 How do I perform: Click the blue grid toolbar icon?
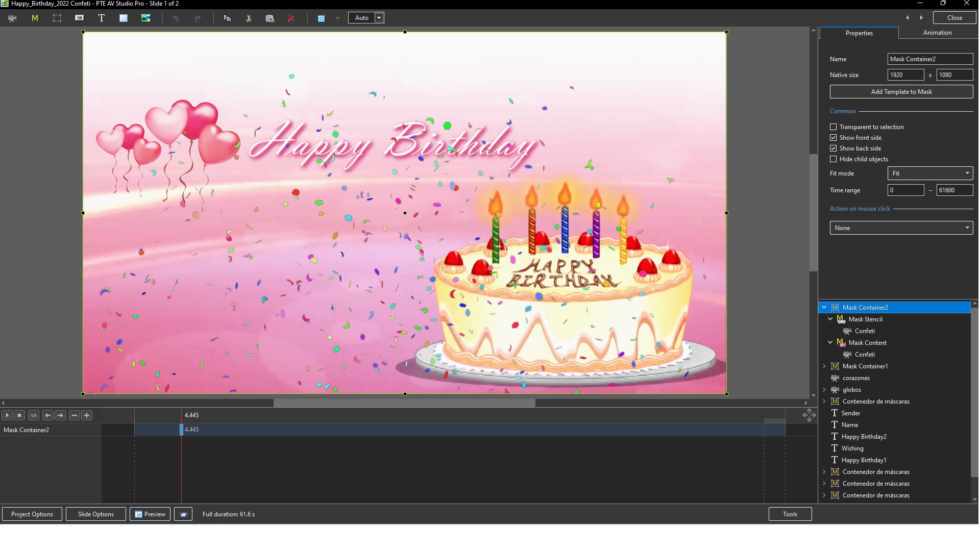(321, 18)
